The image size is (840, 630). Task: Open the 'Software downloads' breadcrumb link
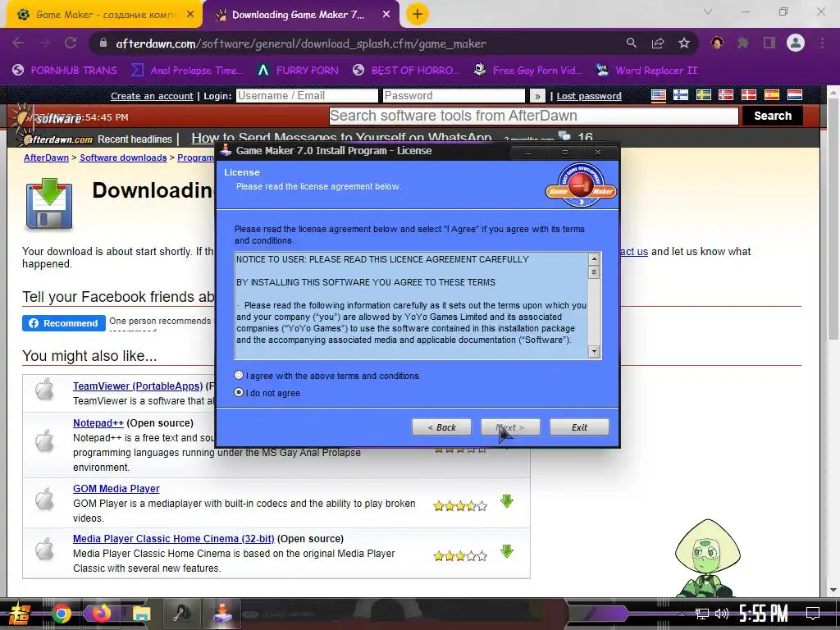click(x=123, y=157)
